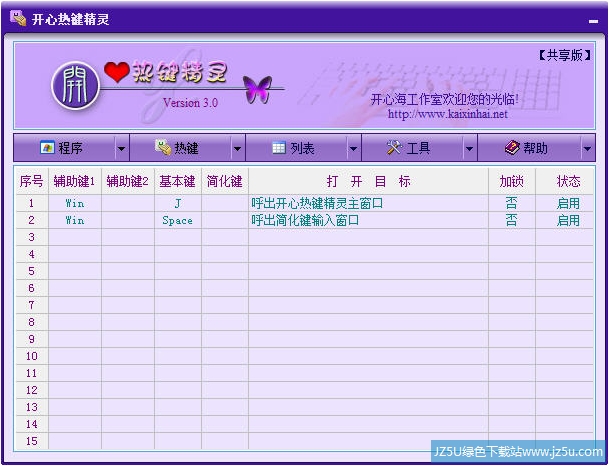Expand the dropdown arrow beside 程序
Viewport: 609px width, 466px height.
coord(122,148)
